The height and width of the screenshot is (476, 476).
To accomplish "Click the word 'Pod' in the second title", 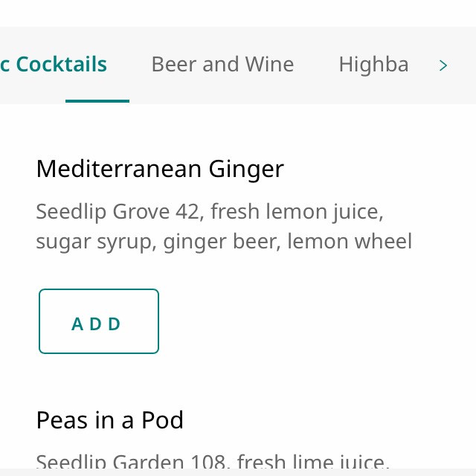I will [161, 421].
